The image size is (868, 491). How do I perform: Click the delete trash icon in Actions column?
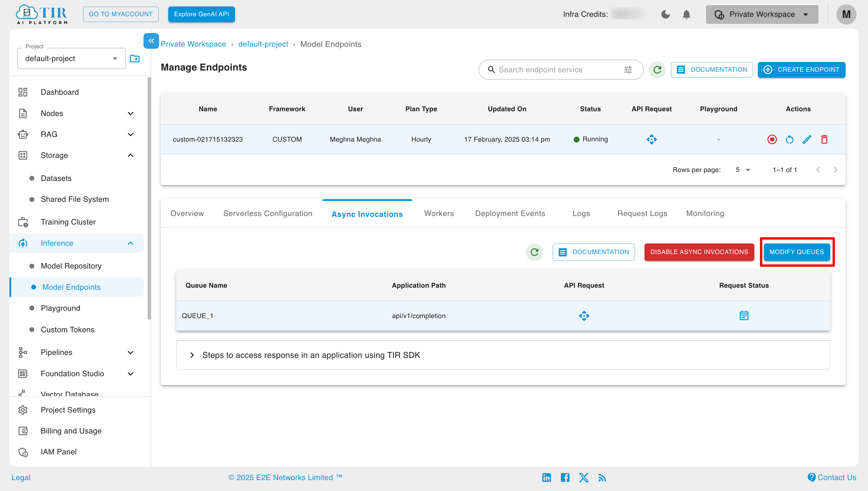click(x=825, y=140)
